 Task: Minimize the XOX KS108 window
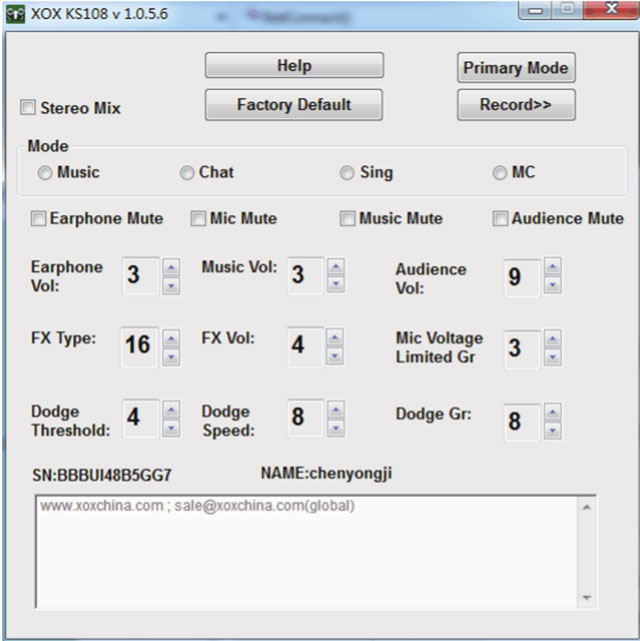point(536,10)
